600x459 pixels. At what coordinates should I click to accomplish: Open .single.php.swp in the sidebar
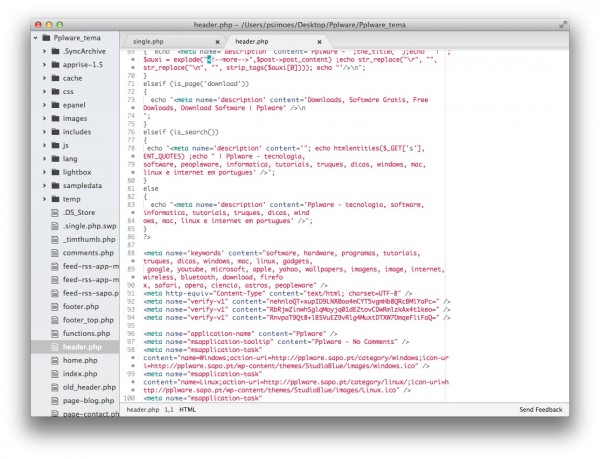coord(89,226)
